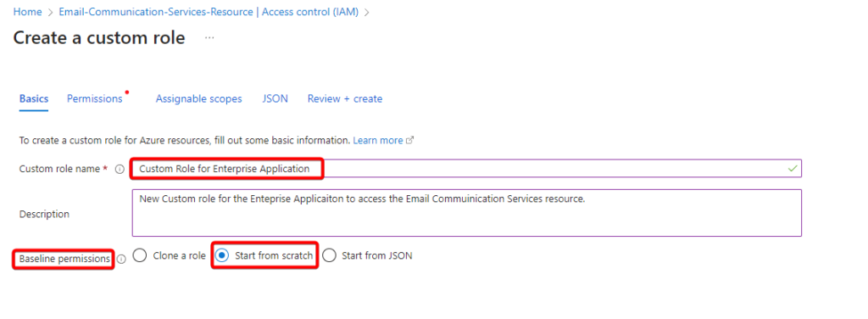
Task: Click the external link icon after Learn more
Action: (x=410, y=141)
